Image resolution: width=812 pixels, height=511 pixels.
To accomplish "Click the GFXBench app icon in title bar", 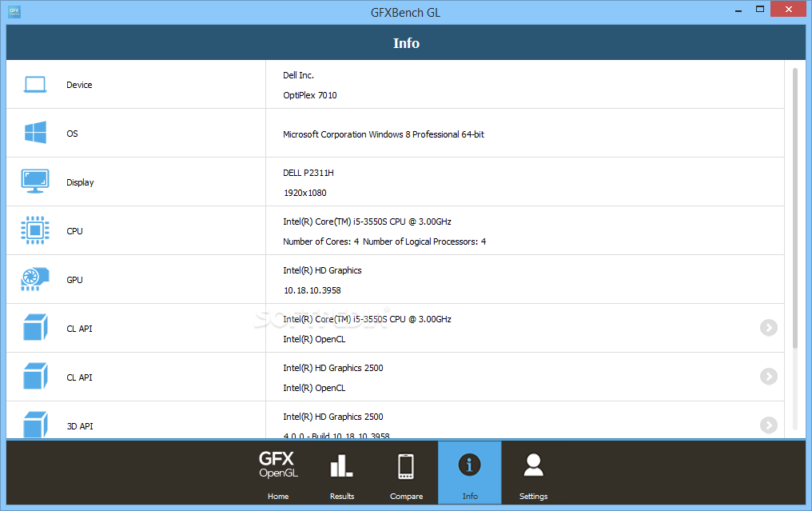I will point(14,12).
